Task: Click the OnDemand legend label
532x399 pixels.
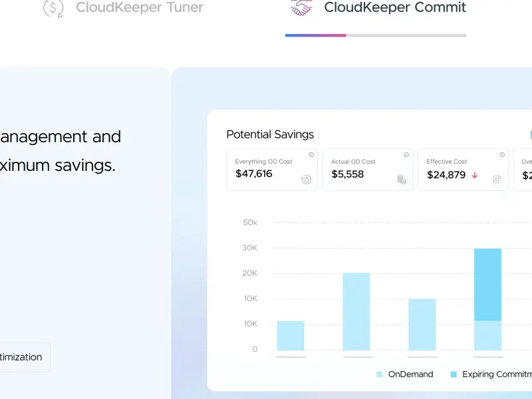Action: (410, 374)
